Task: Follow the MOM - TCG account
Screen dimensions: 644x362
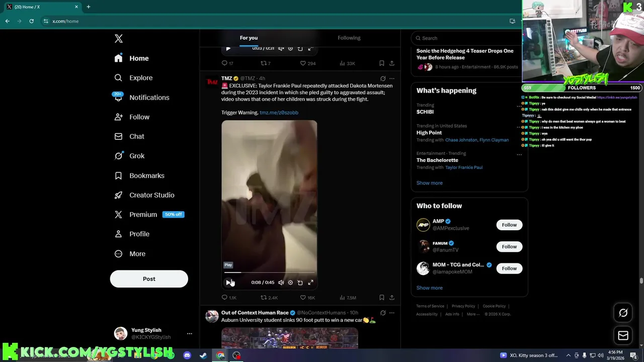Action: click(509, 268)
